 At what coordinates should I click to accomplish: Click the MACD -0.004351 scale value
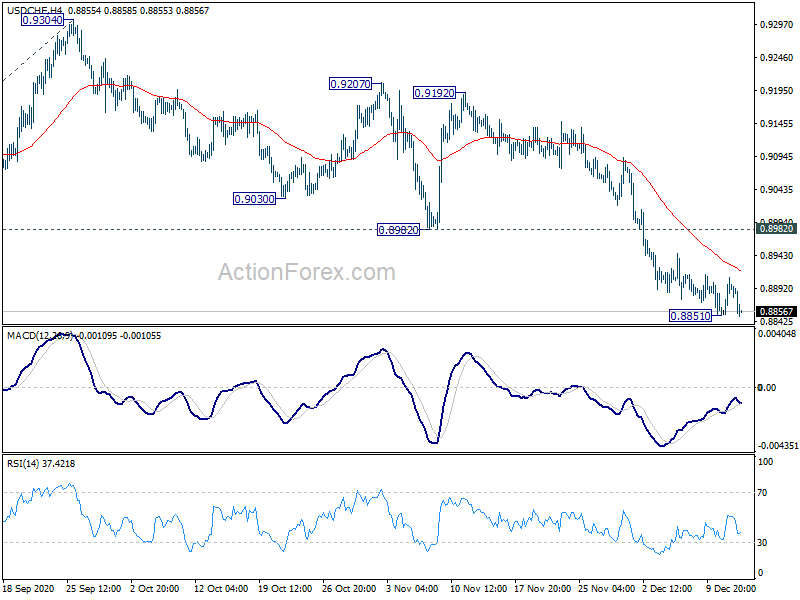[x=778, y=445]
